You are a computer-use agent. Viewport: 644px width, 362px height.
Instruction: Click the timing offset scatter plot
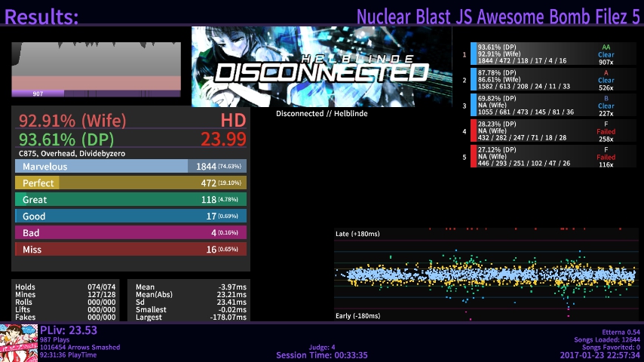pos(486,275)
